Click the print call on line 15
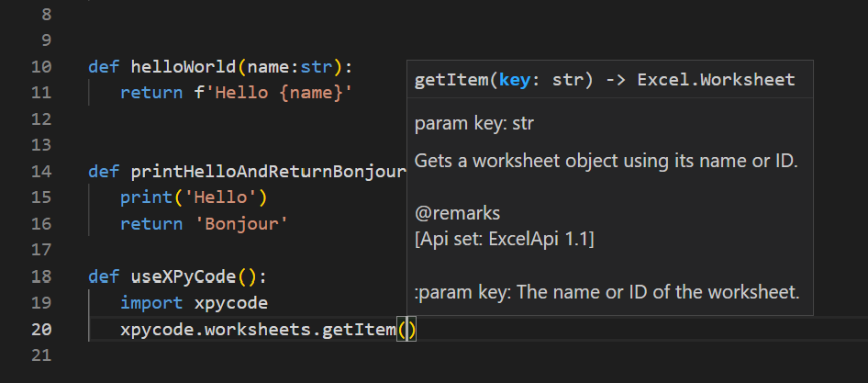Viewport: 868px width, 383px height. tap(146, 198)
